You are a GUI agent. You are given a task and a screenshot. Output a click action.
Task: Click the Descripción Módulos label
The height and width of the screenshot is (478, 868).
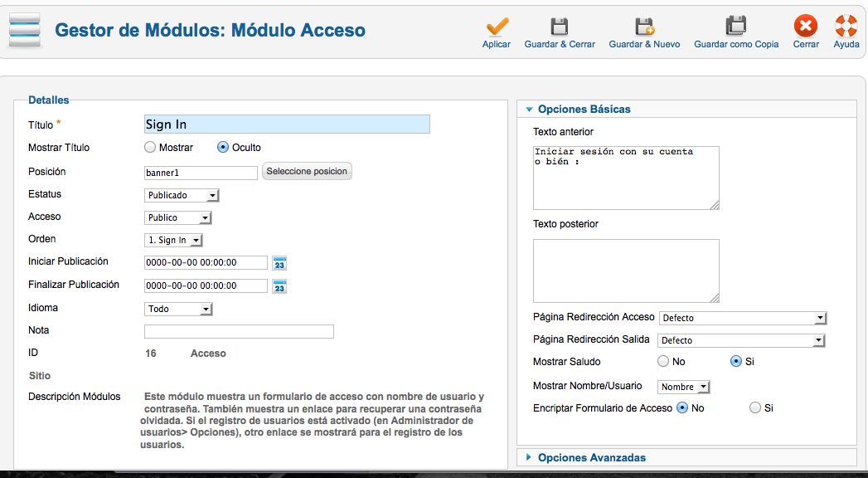pyautogui.click(x=74, y=397)
